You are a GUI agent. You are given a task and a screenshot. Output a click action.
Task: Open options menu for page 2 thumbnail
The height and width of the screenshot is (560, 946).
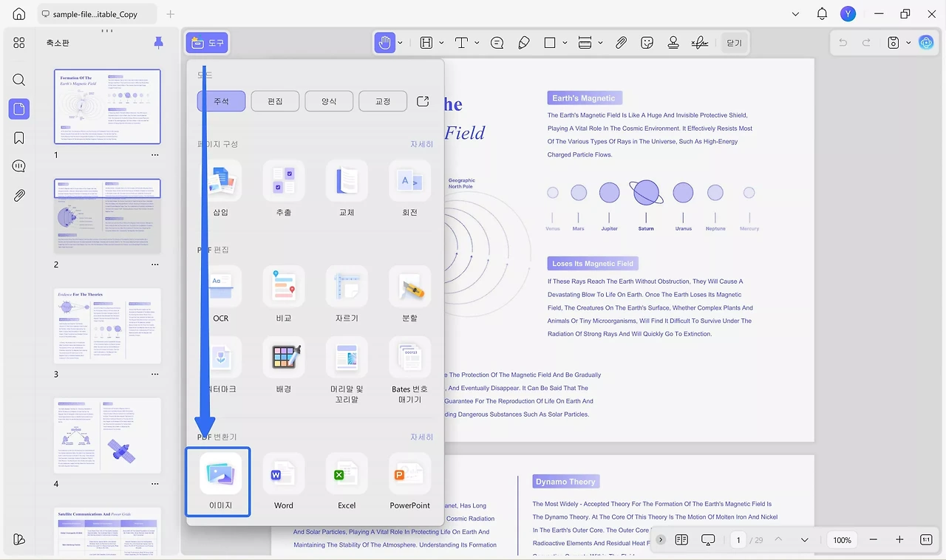tap(154, 264)
